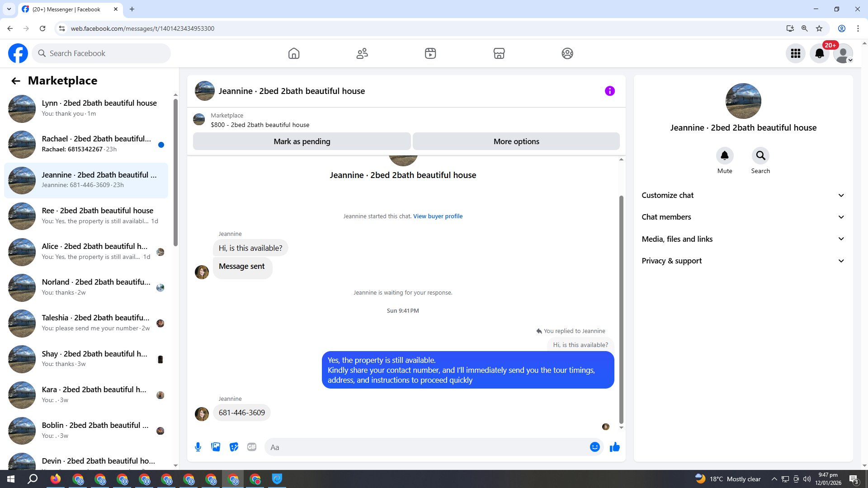Click the Aa message input field
The image size is (868, 488).
click(425, 447)
